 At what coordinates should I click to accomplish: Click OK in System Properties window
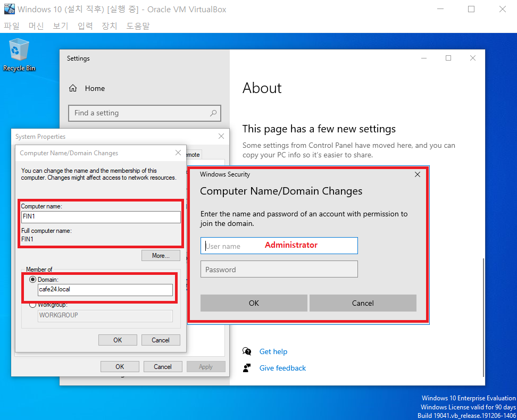click(120, 367)
